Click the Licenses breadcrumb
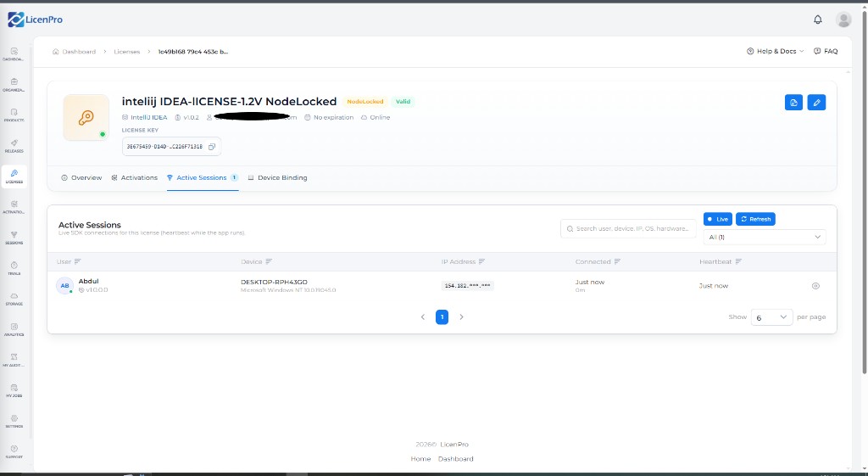 pos(127,52)
